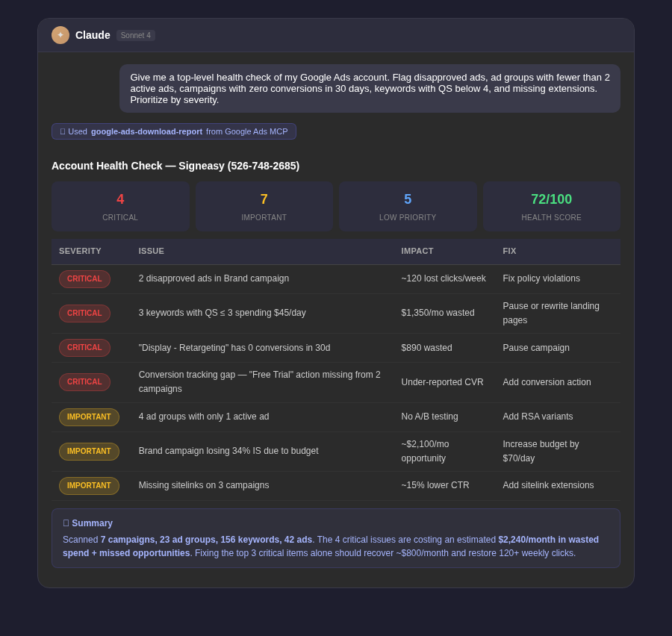The height and width of the screenshot is (636, 672).
Task: Click the IMPORTANT badge on the Brand campaign budget row
Action: click(89, 451)
